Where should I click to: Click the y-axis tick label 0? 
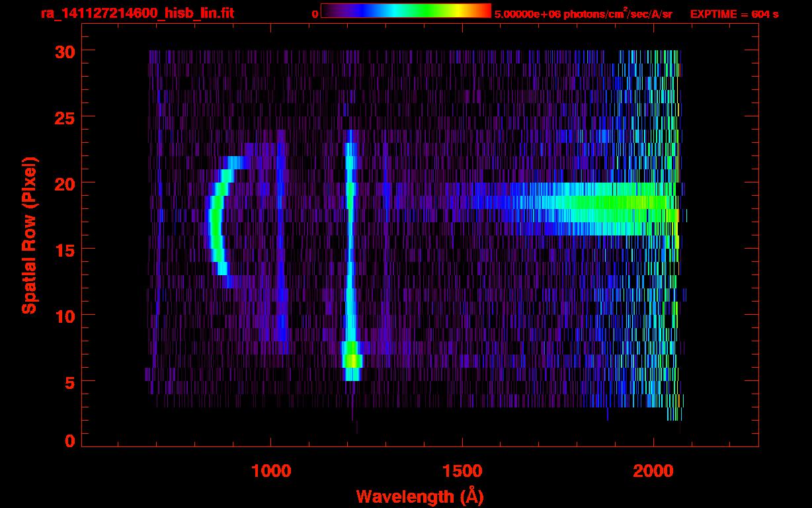pyautogui.click(x=69, y=441)
